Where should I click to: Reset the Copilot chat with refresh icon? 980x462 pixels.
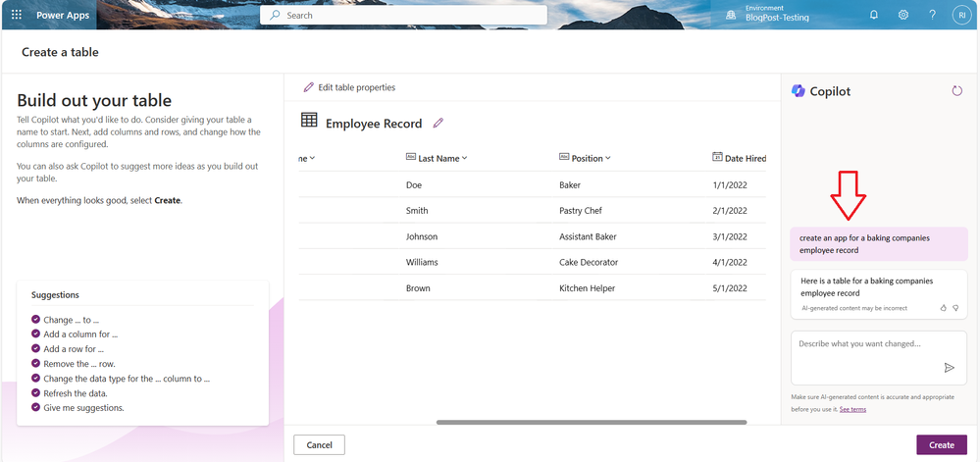(956, 91)
